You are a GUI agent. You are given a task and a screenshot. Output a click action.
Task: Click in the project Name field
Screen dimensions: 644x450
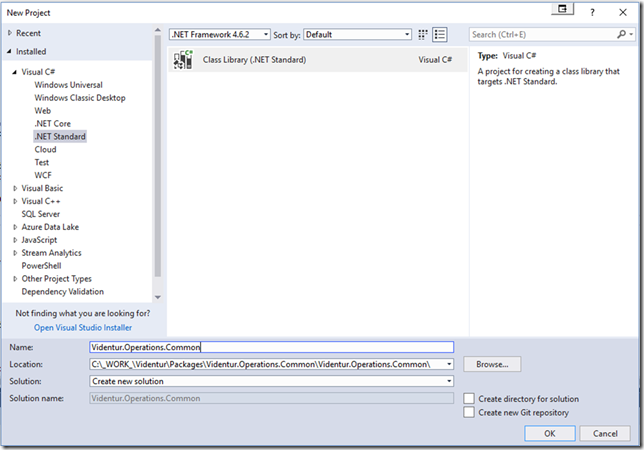click(271, 347)
